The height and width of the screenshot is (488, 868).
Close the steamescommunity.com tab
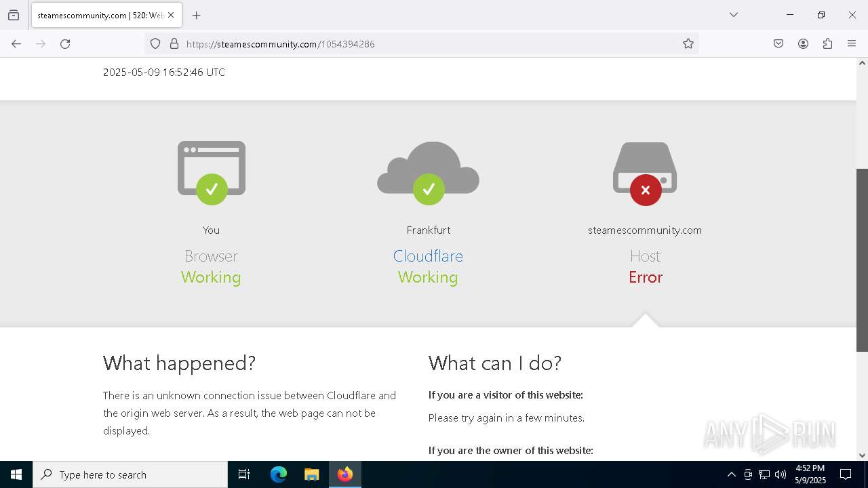pos(171,15)
